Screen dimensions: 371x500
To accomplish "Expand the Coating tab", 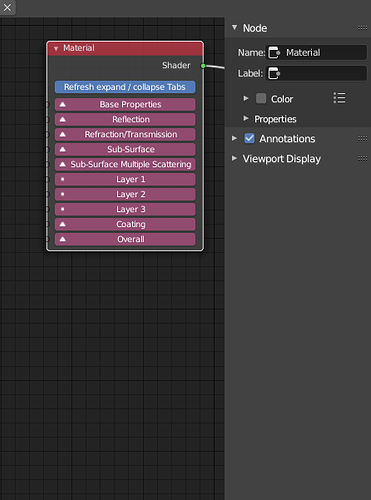I will [125, 224].
